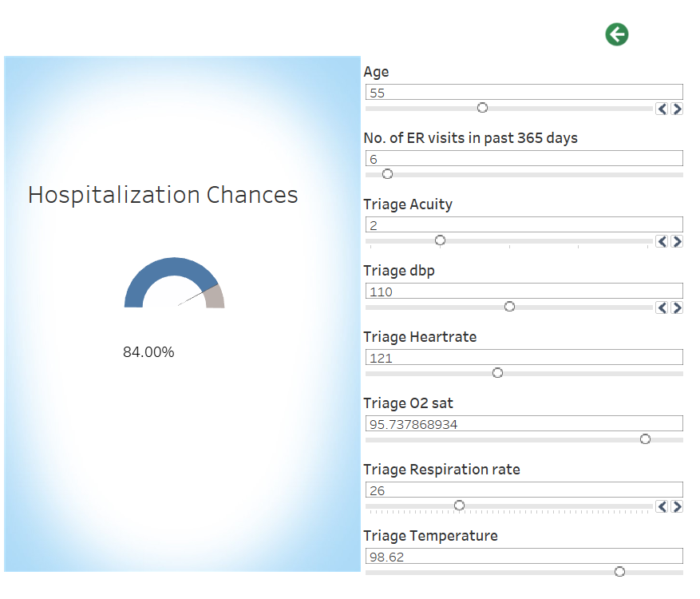Click the Triage Heartrate slider handle
This screenshot has height=599, width=700.
[497, 372]
